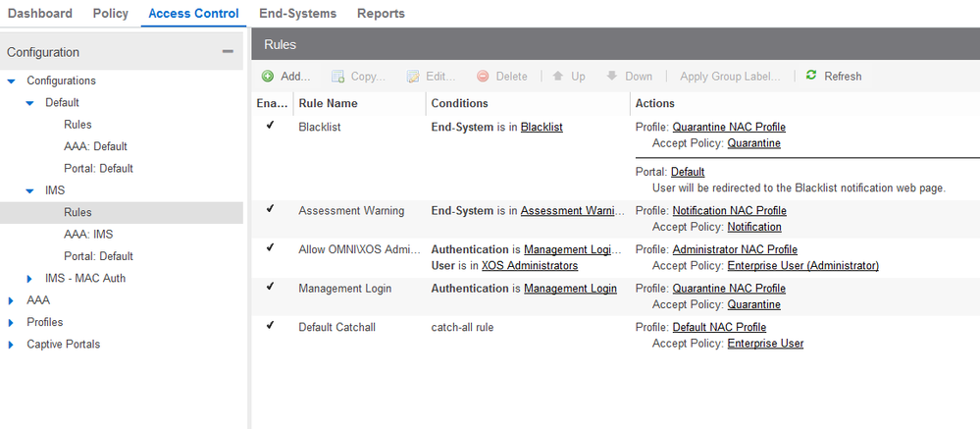The width and height of the screenshot is (980, 429).
Task: Click the green Add rule icon
Action: [268, 77]
